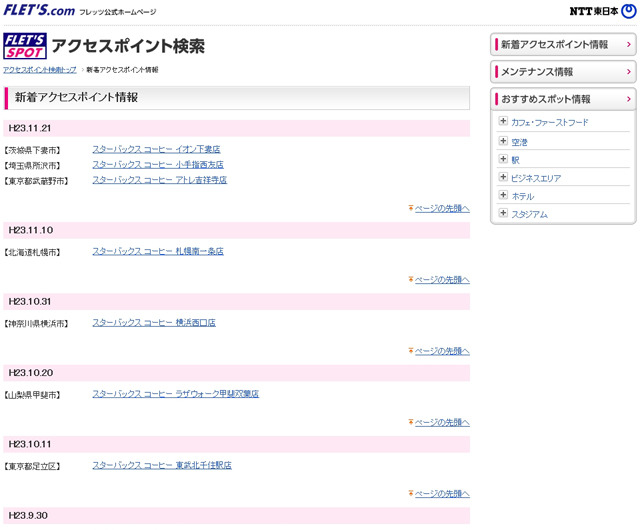Open the ホテル link

[523, 196]
